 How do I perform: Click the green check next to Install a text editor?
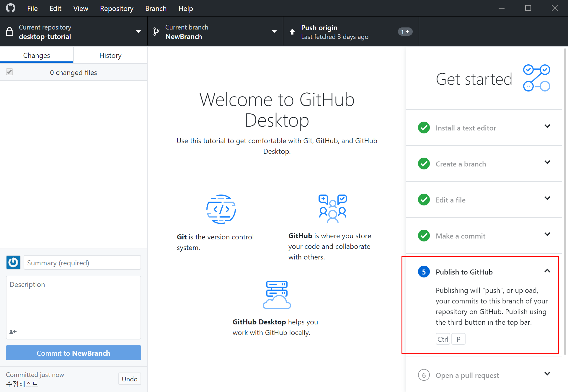424,128
